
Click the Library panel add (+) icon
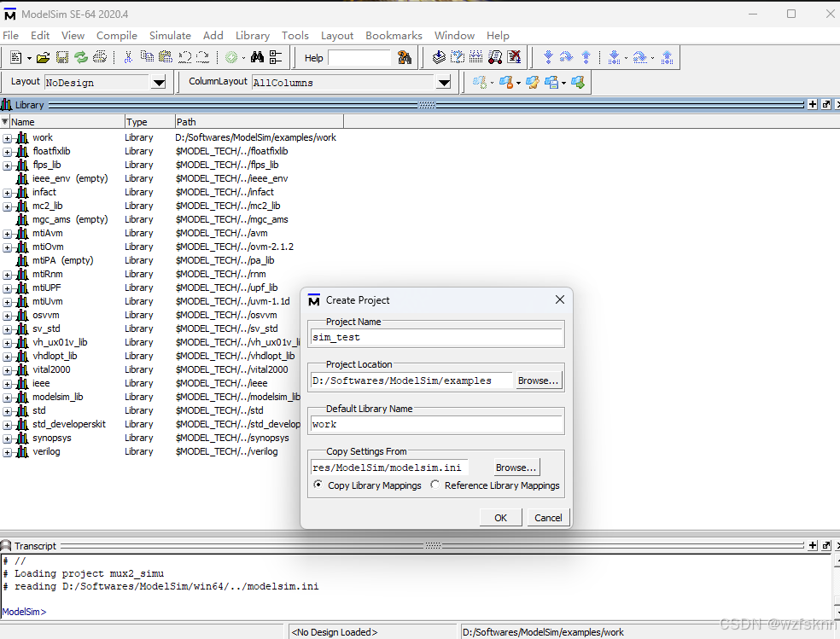tap(813, 104)
